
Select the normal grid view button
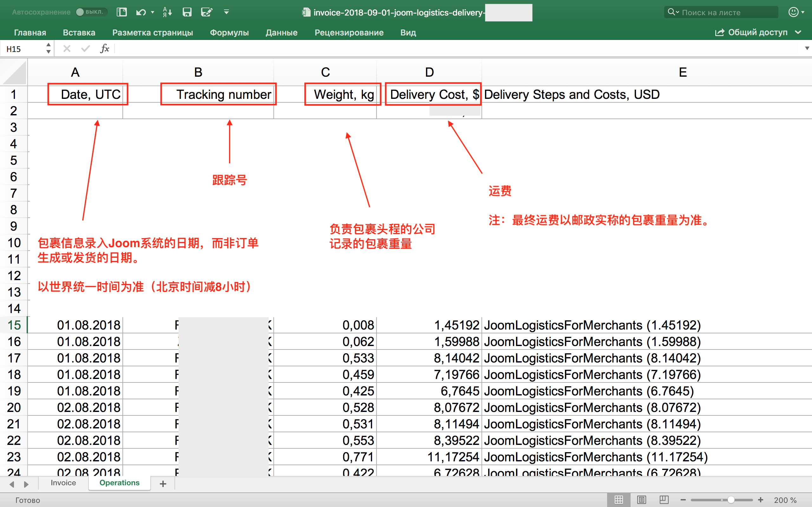click(619, 500)
